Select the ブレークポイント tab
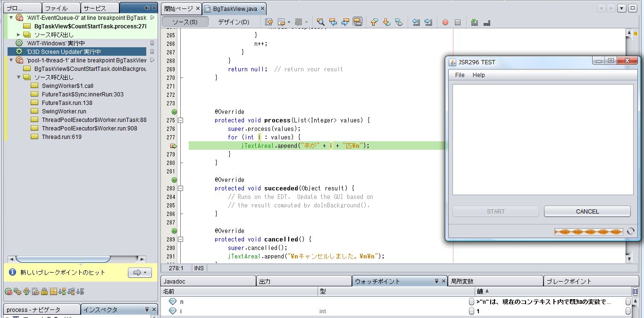The width and height of the screenshot is (644, 318). click(569, 281)
